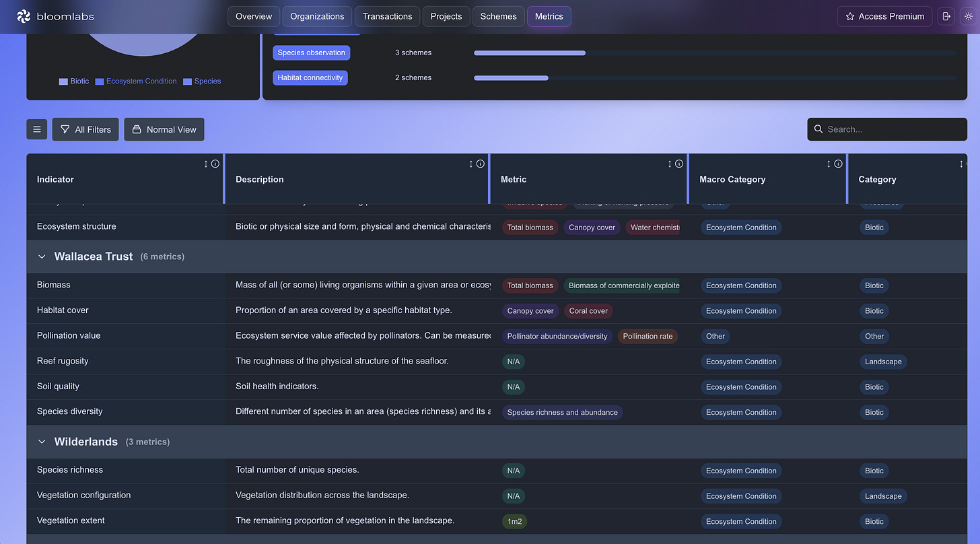Screen dimensions: 980x544
Task: Click the Habitat connectivity tag
Action: (310, 77)
